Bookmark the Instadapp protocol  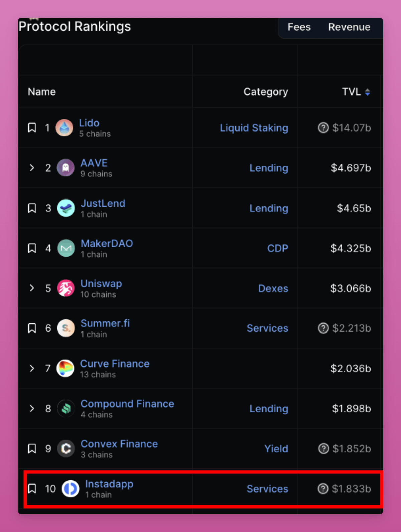(x=32, y=488)
